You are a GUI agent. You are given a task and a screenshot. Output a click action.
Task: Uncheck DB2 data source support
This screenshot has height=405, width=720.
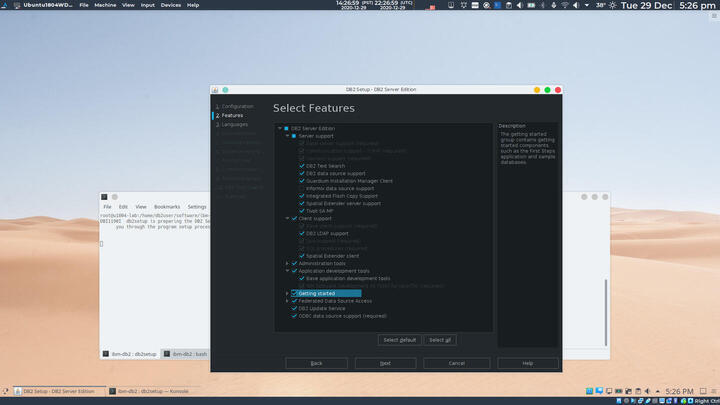302,174
